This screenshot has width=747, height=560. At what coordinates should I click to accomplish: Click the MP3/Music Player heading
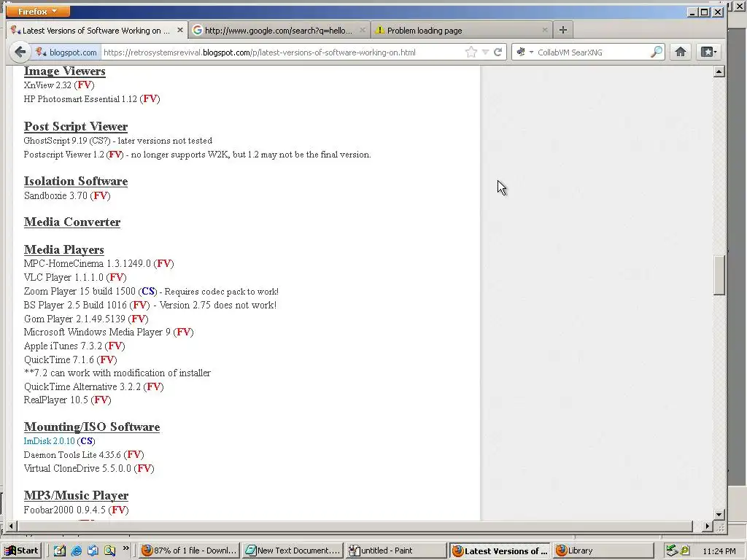[x=76, y=495]
